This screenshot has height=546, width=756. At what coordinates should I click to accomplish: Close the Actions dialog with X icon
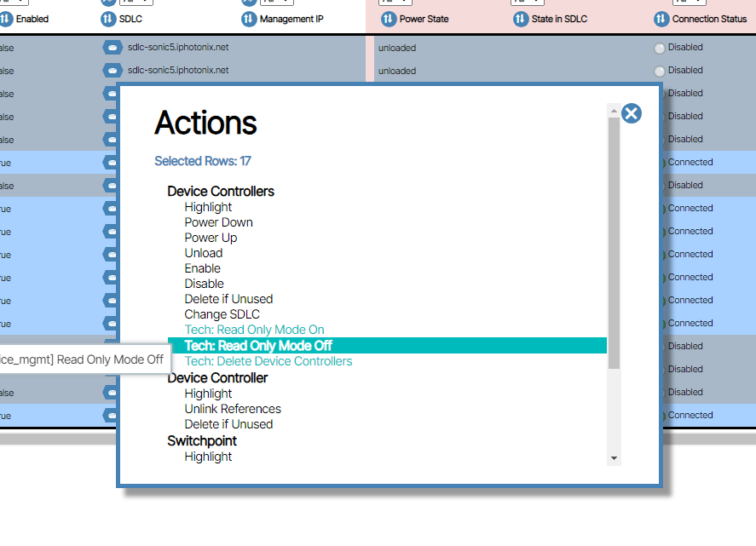tap(631, 113)
